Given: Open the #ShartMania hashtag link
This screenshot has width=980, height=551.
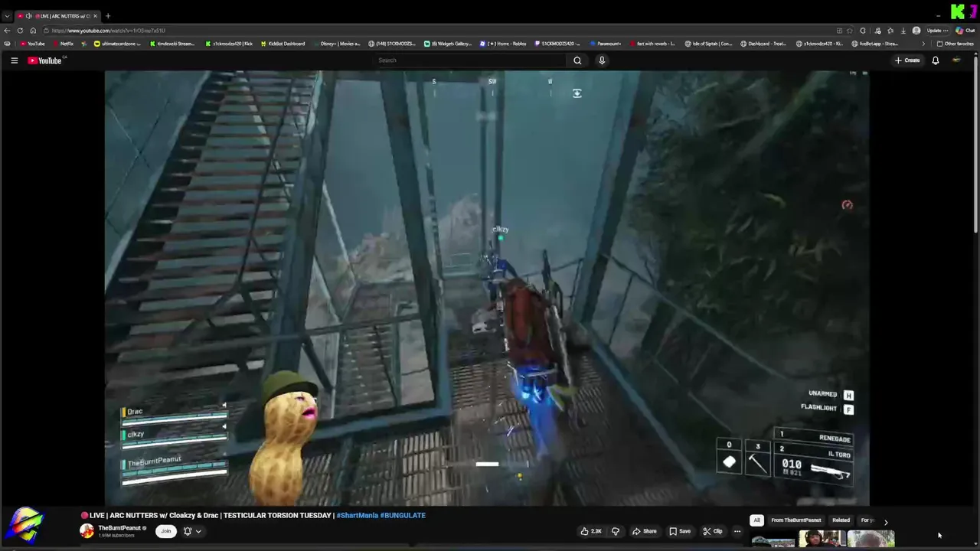Looking at the screenshot, I should (x=357, y=515).
